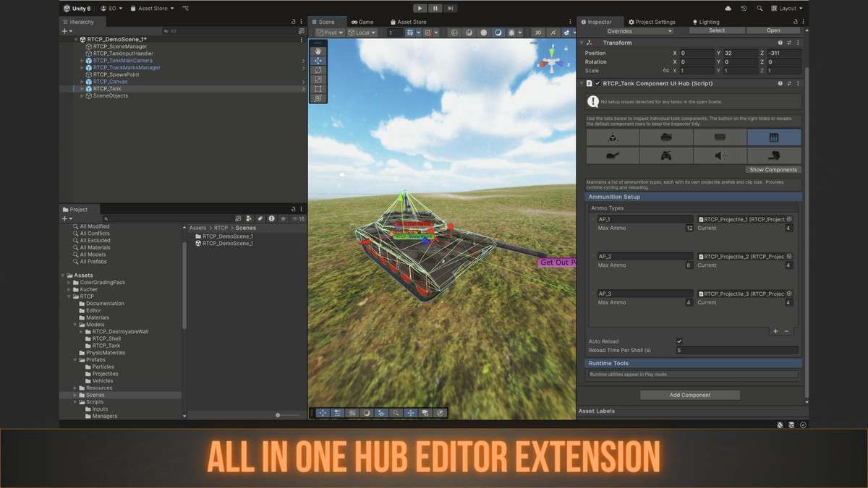Viewport: 868px width, 488px height.
Task: Remove an ammo type with minus button
Action: (x=786, y=331)
